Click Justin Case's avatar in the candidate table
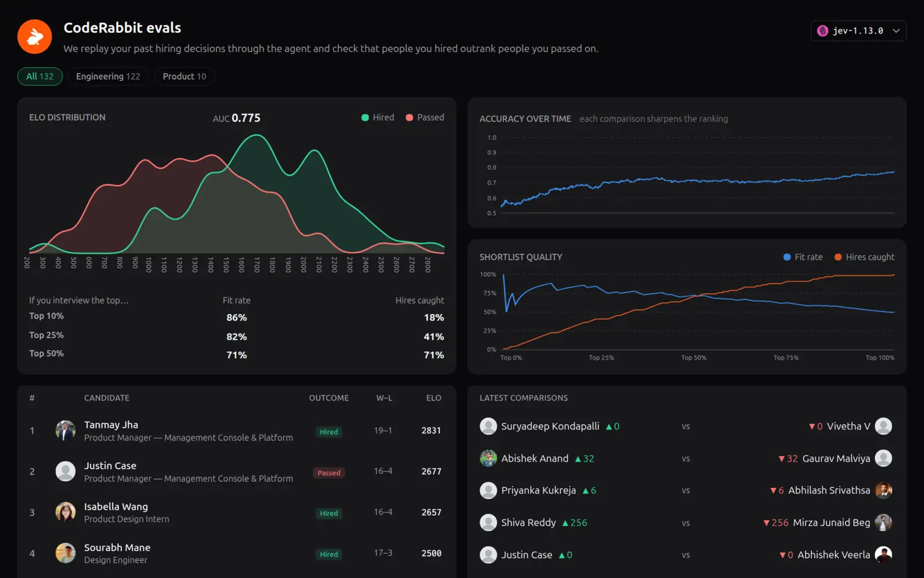924x578 pixels. click(x=65, y=472)
